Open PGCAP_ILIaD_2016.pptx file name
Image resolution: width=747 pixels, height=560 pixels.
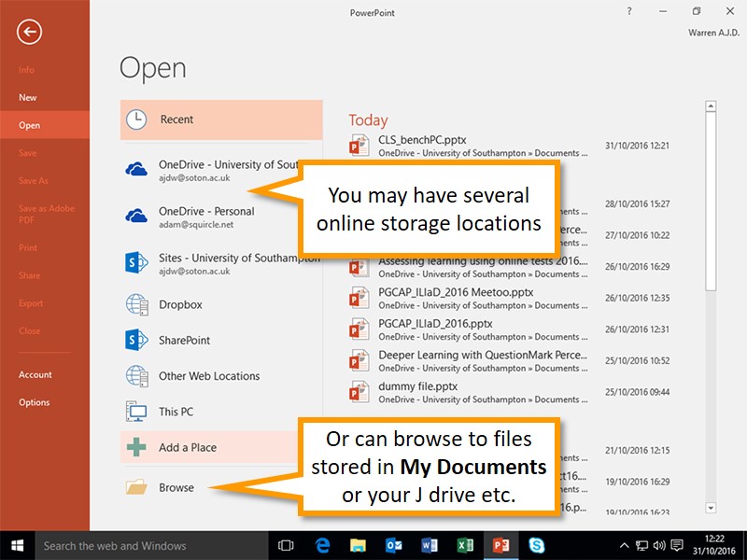coord(435,324)
